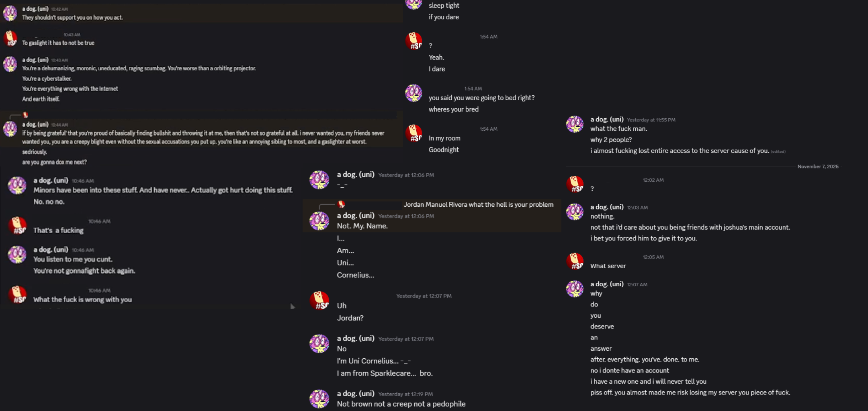Click the 10:42 AM timestamp beside uni's name
Viewport: 868px width, 411px height.
pos(59,9)
